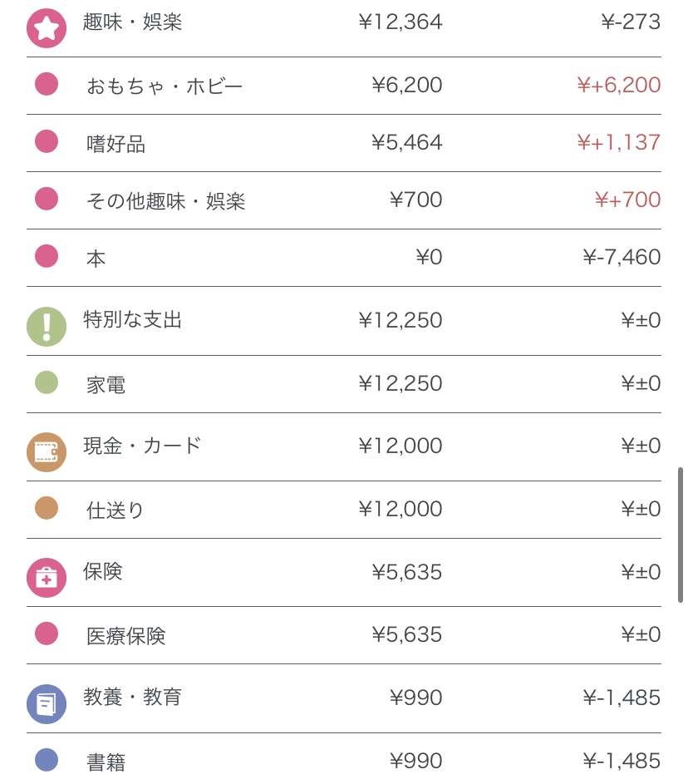Click the ¥5,635 amount for 医療保険

407,635
